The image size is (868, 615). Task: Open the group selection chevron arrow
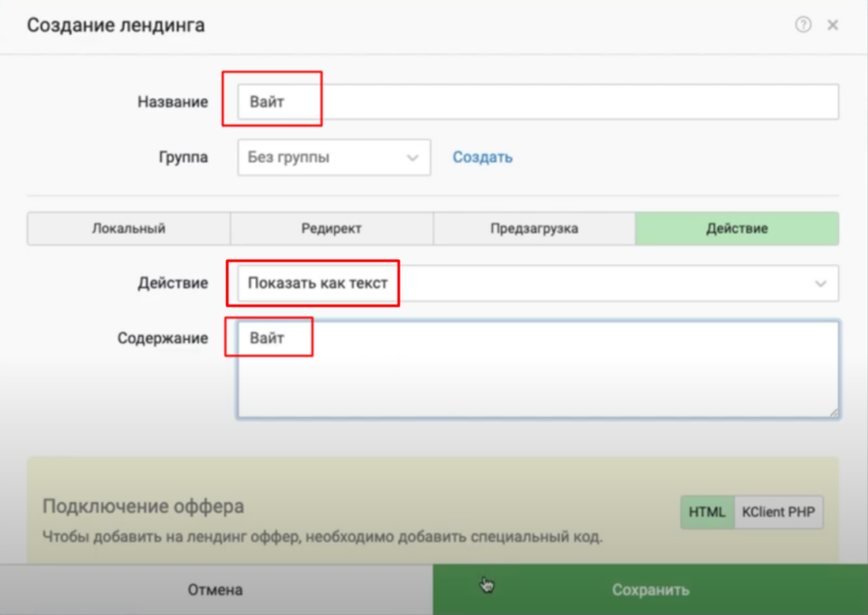point(413,157)
